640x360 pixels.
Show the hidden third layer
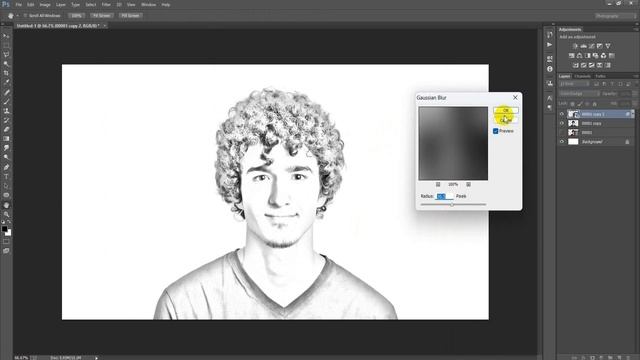coord(562,133)
